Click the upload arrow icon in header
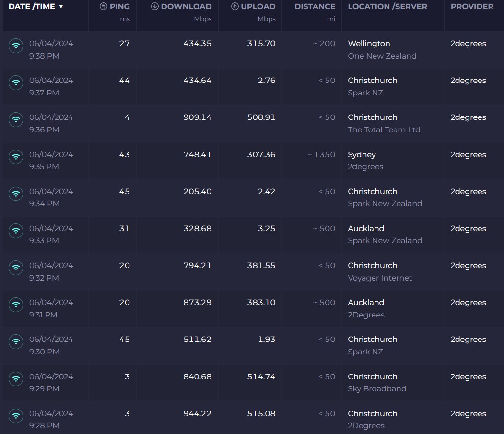504x434 pixels. coord(235,6)
